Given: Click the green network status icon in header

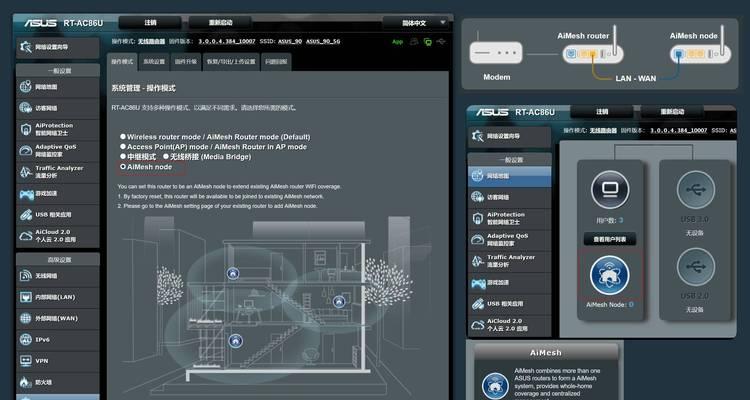Looking at the screenshot, I should (x=428, y=42).
